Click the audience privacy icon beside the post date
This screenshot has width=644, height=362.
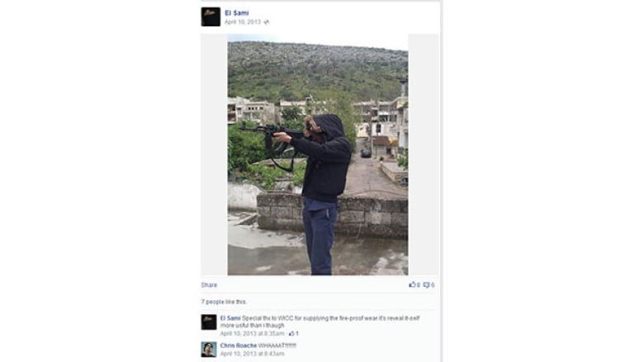[x=267, y=22]
